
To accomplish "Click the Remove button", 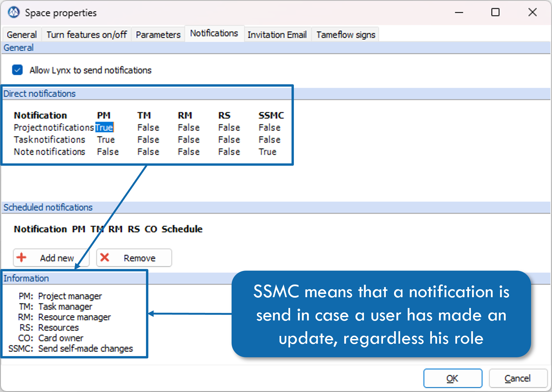I will (x=134, y=257).
